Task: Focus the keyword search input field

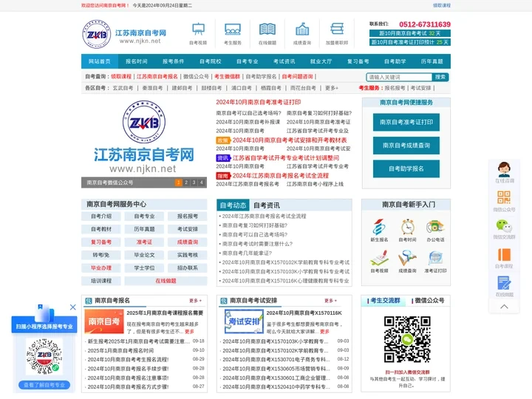Action: click(399, 77)
